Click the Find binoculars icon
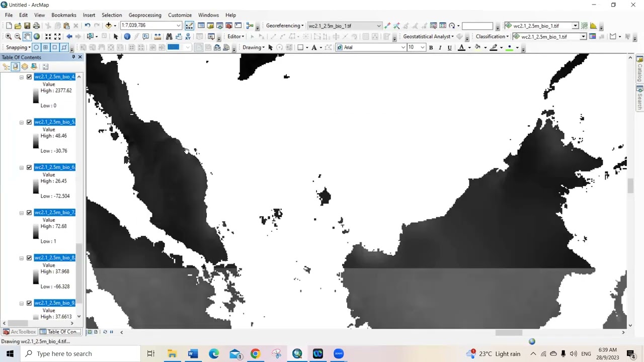Screen dimensions: 644x362 click(169, 37)
